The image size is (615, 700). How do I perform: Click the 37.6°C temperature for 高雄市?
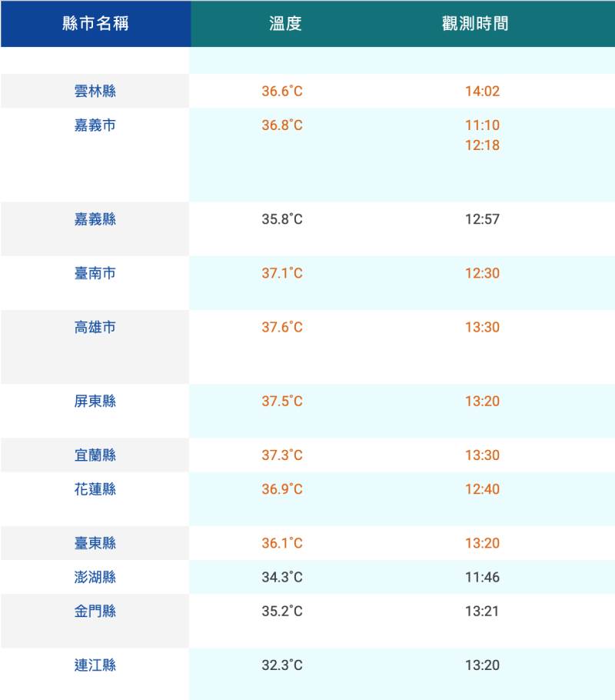coord(282,327)
